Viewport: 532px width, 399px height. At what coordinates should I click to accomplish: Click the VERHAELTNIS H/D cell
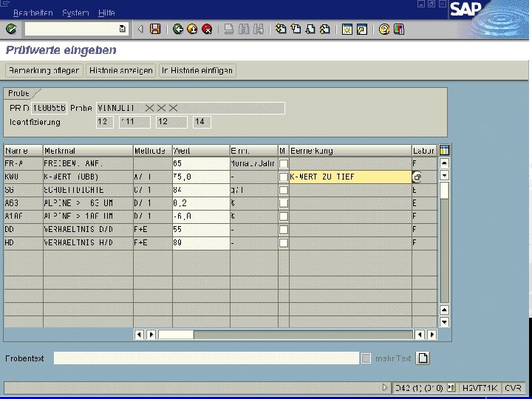click(88, 243)
